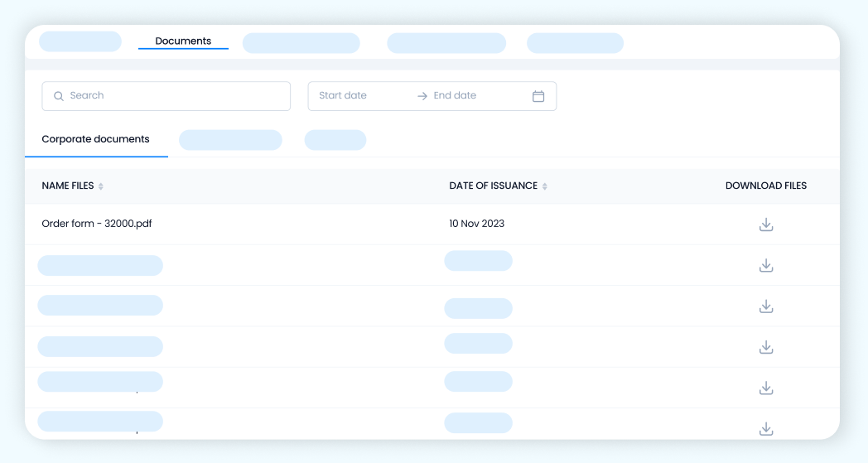Toggle the sort arrows next to DATE OF ISSUANCE

click(545, 186)
